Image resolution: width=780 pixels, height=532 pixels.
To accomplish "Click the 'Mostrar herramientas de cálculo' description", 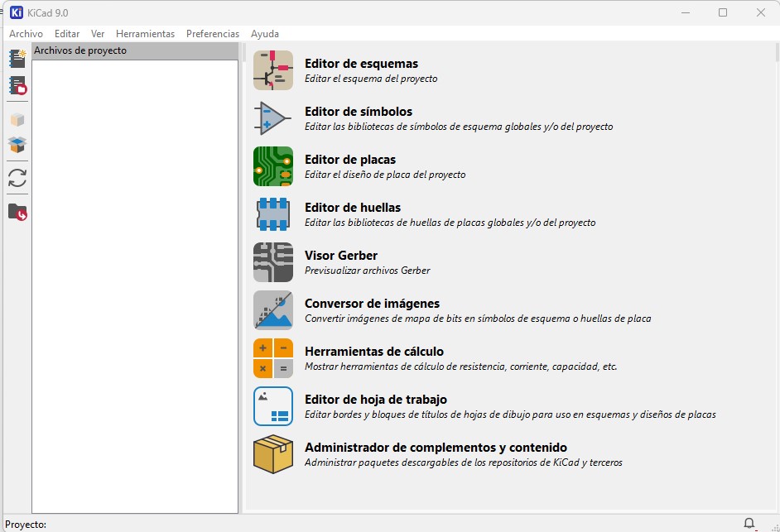I will click(460, 367).
